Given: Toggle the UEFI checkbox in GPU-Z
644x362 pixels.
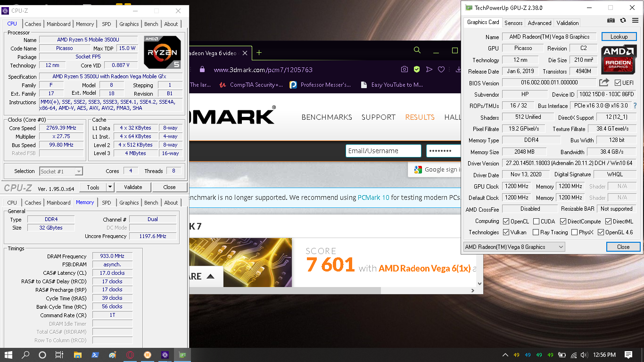Looking at the screenshot, I should (618, 83).
